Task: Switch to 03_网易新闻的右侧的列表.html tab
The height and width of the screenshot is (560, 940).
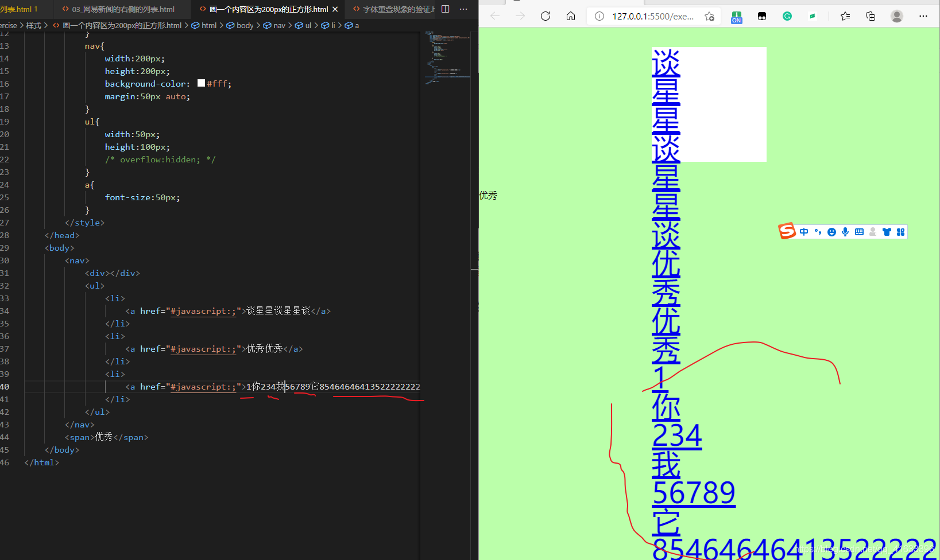Action: coord(122,9)
